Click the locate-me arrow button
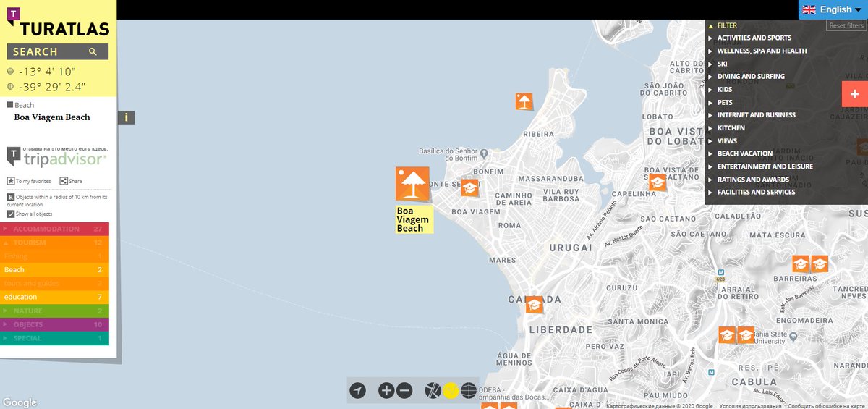The height and width of the screenshot is (409, 868). pos(358,391)
